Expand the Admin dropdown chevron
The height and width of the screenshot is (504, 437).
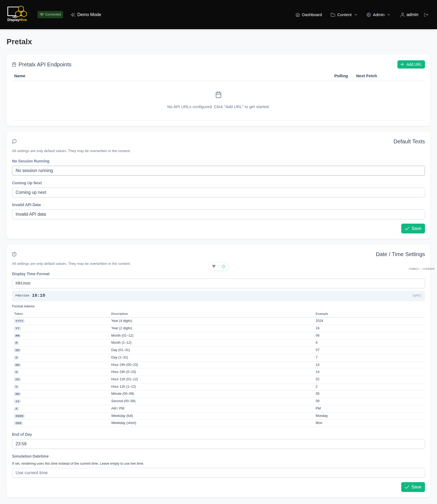coord(389,15)
